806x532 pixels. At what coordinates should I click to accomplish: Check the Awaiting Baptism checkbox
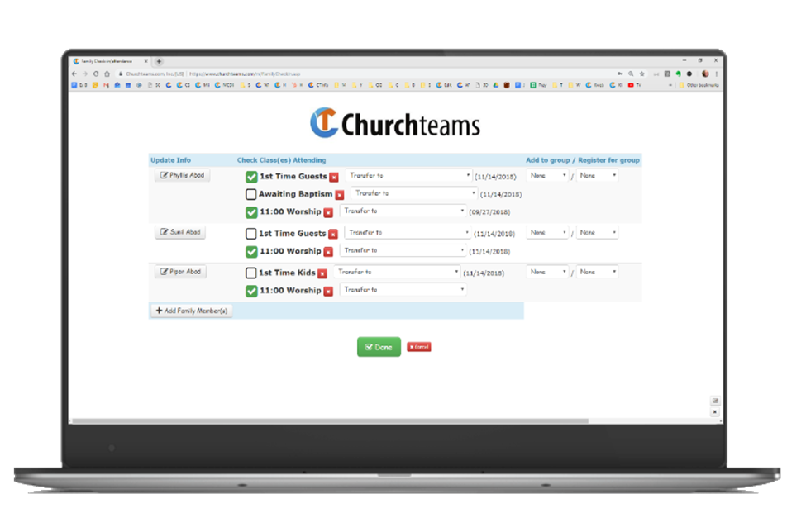click(x=250, y=195)
